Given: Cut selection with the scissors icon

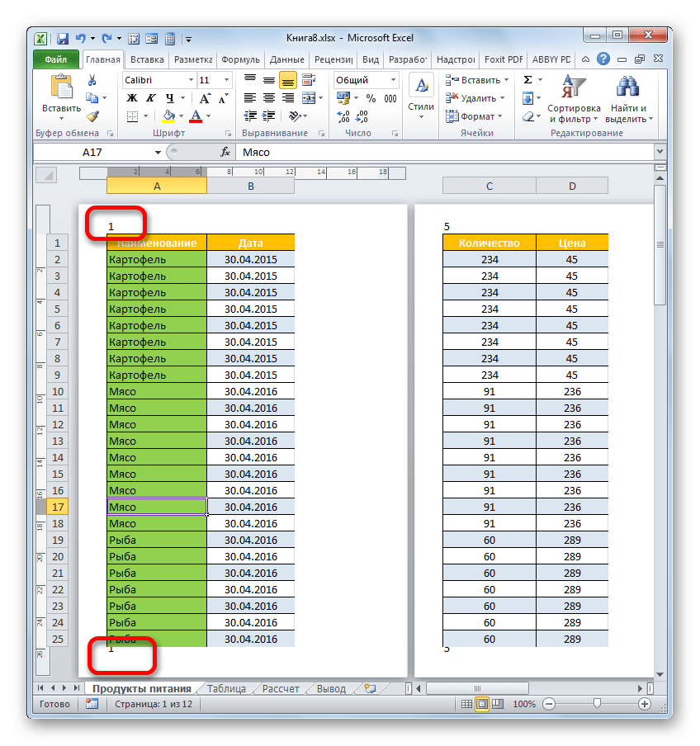Looking at the screenshot, I should tap(92, 80).
